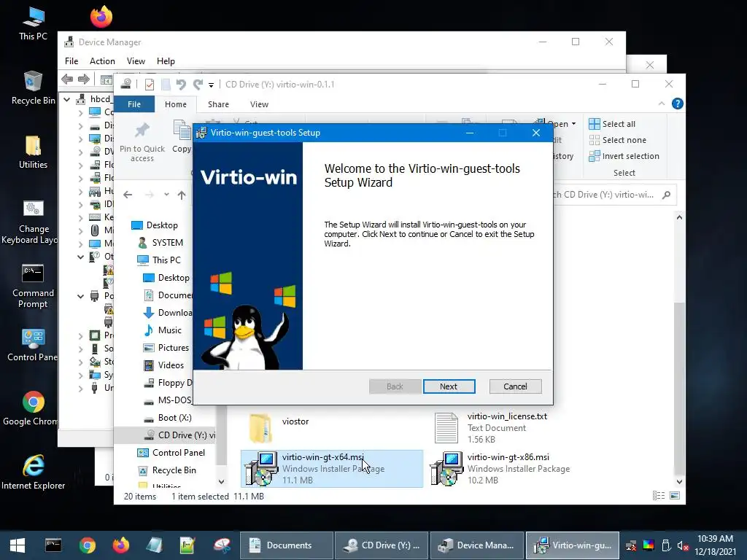747x560 pixels.
Task: Click Device Manager forward arrow toolbar icon
Action: 84,79
